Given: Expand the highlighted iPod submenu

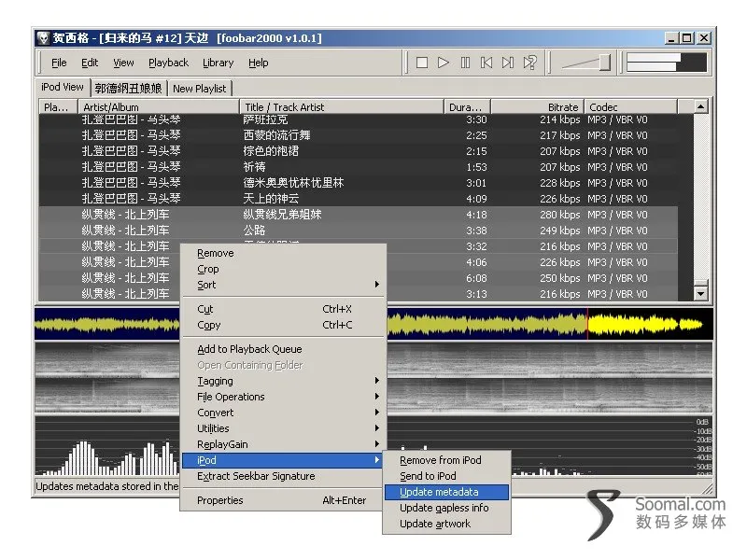Looking at the screenshot, I should point(283,460).
